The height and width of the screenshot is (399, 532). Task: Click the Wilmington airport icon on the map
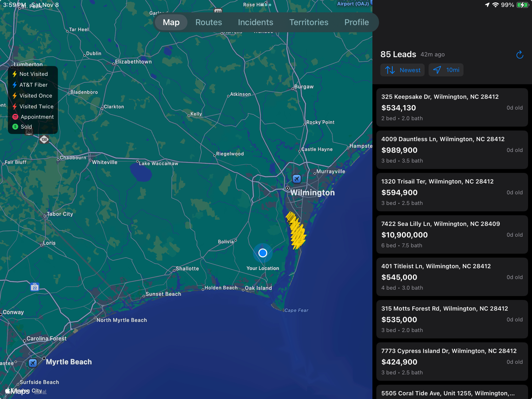[x=297, y=179]
